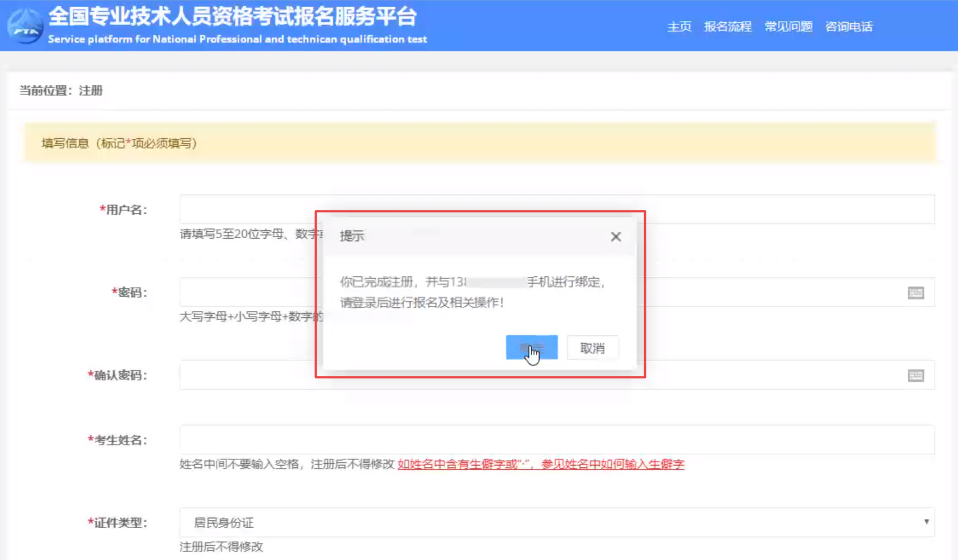Click the PTA logo in the header
Screen dimensions: 958x560
pos(25,26)
